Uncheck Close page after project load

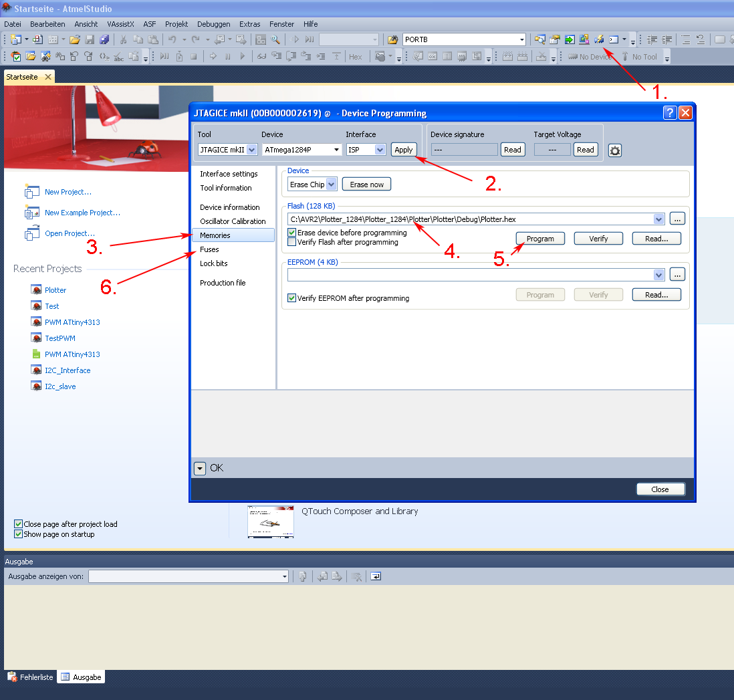tap(18, 524)
